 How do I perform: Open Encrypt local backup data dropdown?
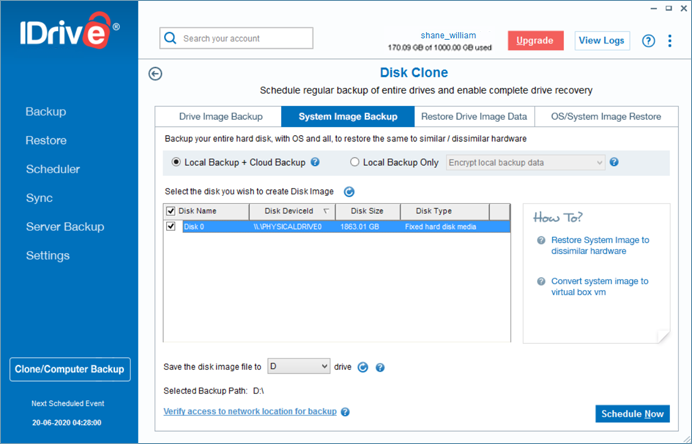(x=525, y=162)
